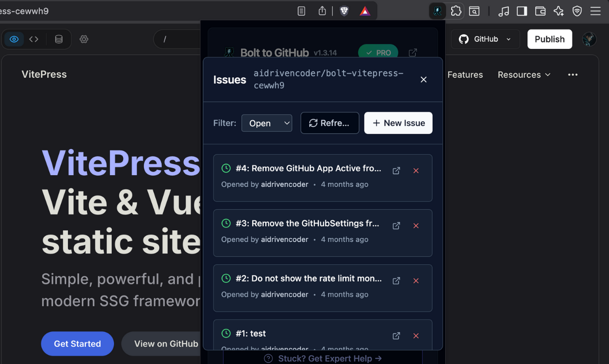Open Leo AI with the sparkle icon

[x=558, y=11]
